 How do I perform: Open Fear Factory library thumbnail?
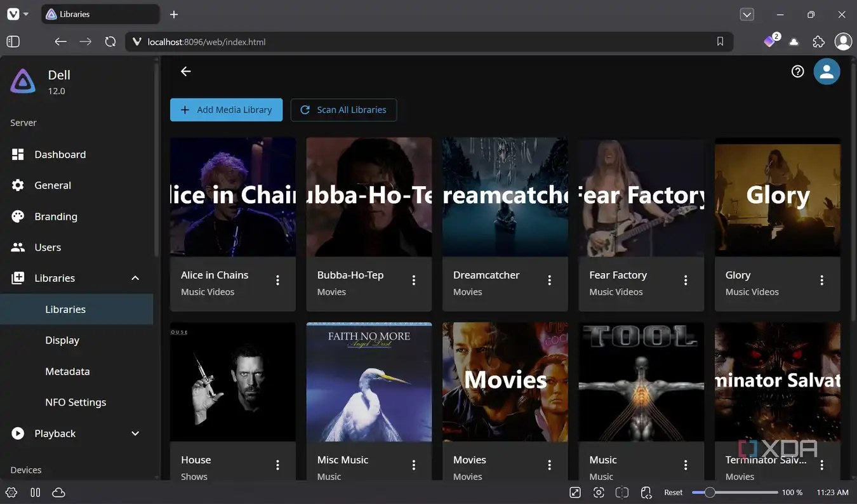pos(641,197)
